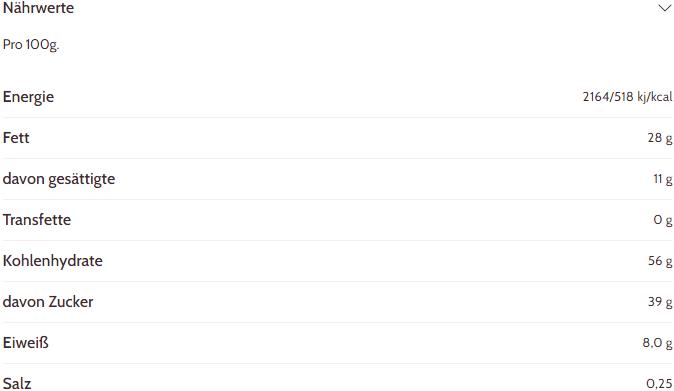This screenshot has width=674, height=391.
Task: Click the 28 g fat value
Action: [x=660, y=138]
